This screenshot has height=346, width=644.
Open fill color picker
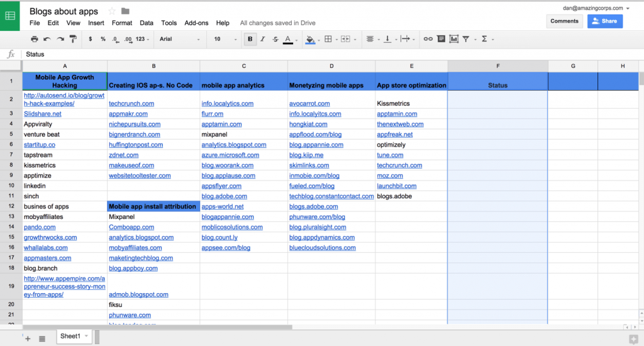pos(311,40)
